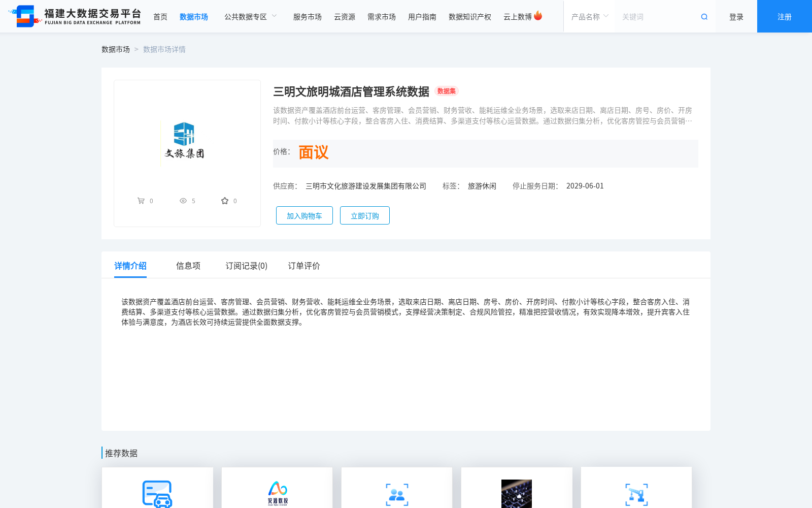
Task: Click the 数据集 tag badge
Action: [447, 91]
